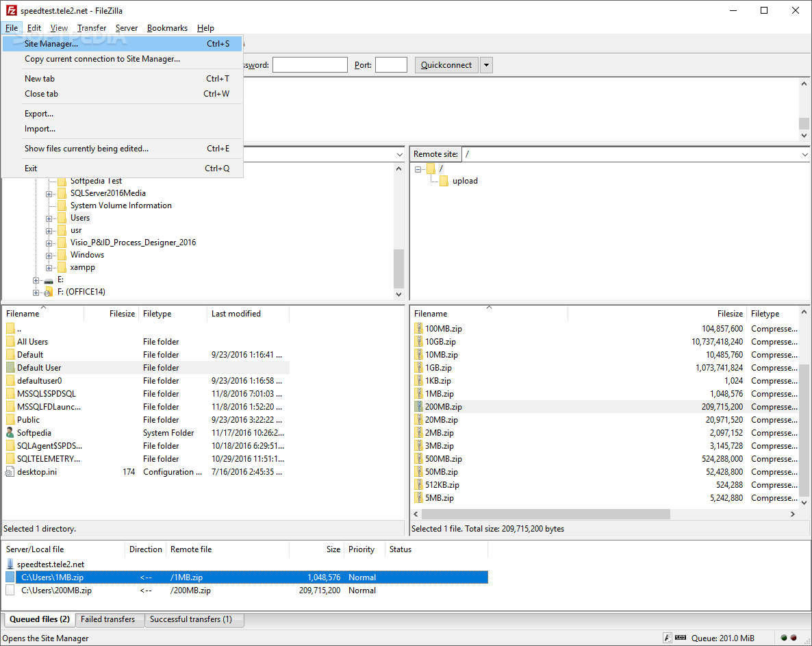
Task: Open Site Manager from File menu
Action: point(123,44)
